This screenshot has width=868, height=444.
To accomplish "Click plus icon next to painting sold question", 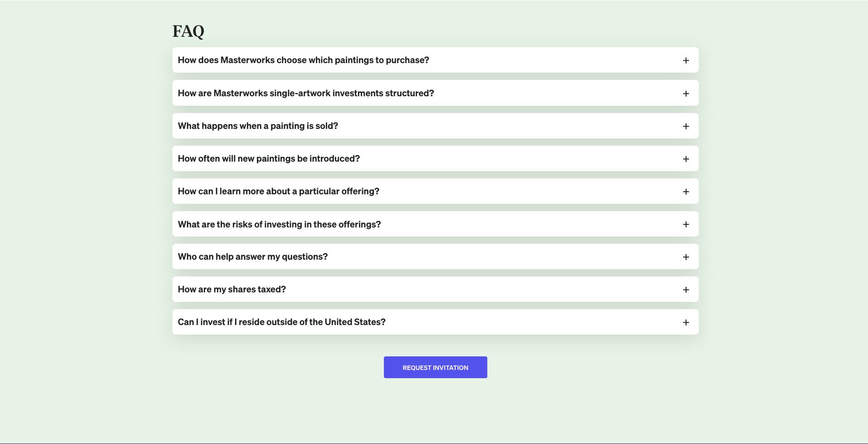I will (686, 126).
